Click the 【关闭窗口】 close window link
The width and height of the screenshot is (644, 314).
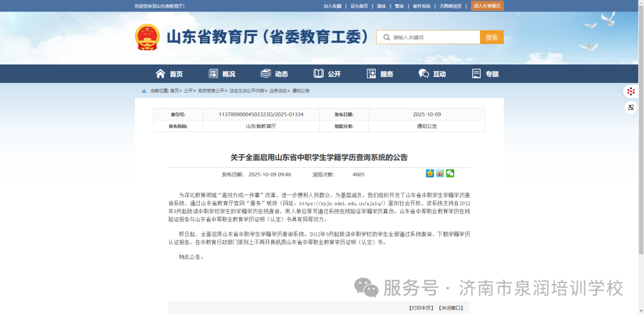451,308
